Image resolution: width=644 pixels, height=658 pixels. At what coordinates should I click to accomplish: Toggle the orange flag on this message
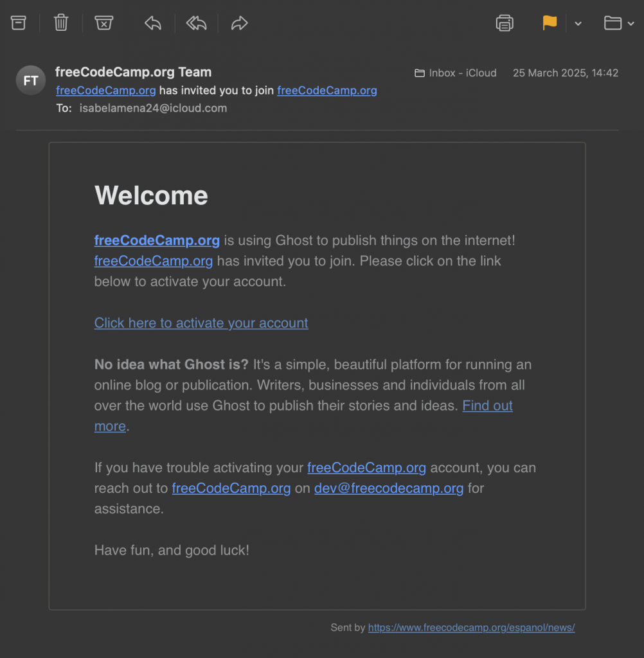pos(550,23)
